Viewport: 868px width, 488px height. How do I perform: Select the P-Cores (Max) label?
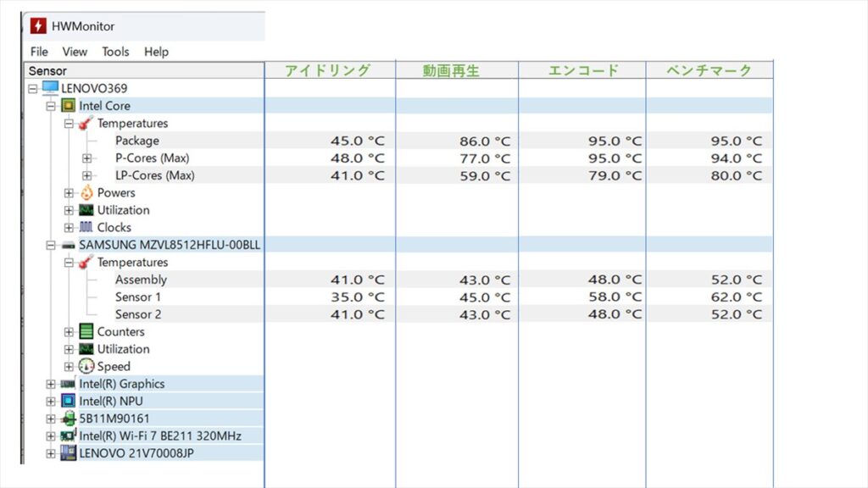(x=153, y=158)
